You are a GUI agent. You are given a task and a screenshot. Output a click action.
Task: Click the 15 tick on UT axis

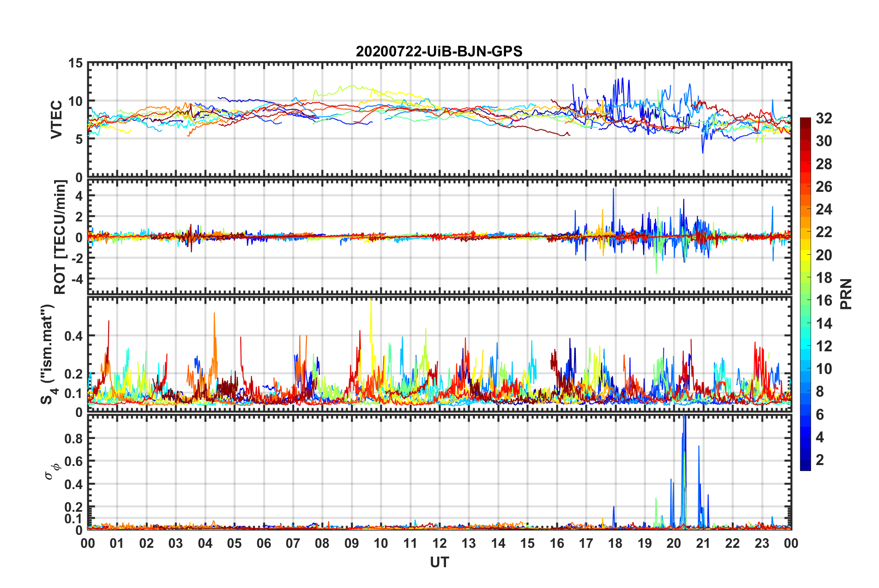[x=527, y=543]
